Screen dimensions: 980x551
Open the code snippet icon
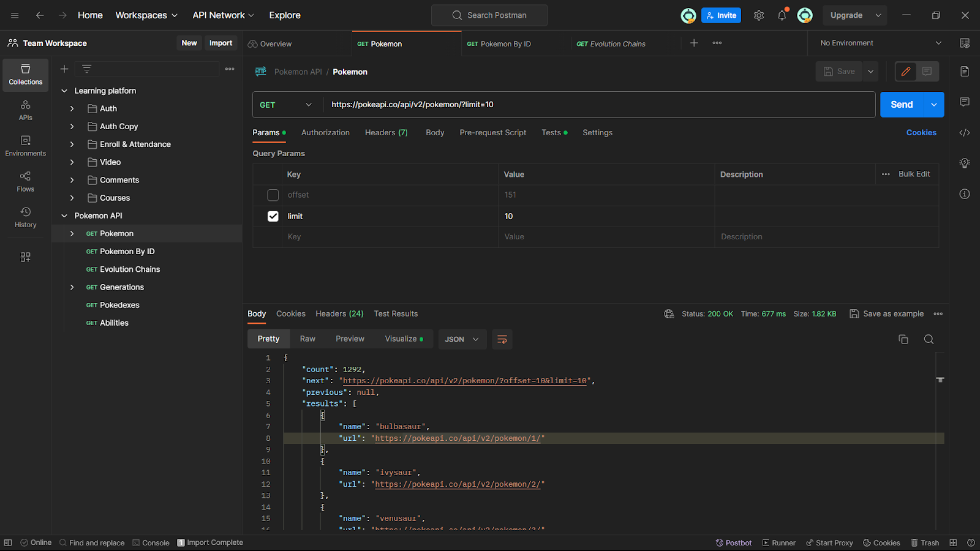[965, 132]
